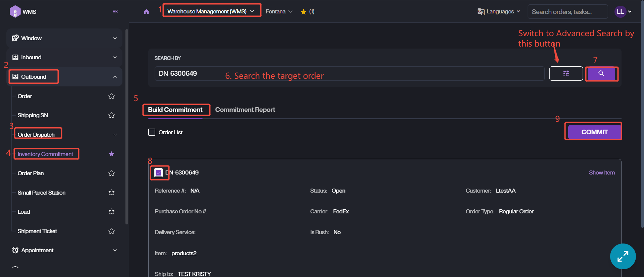
Task: Star the Shipment Ticket menu item
Action: [x=112, y=231]
